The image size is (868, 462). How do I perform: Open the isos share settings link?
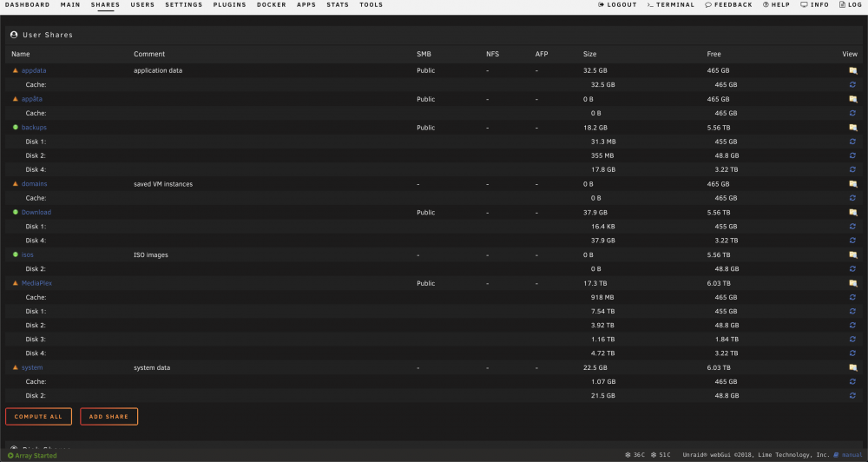(x=27, y=254)
